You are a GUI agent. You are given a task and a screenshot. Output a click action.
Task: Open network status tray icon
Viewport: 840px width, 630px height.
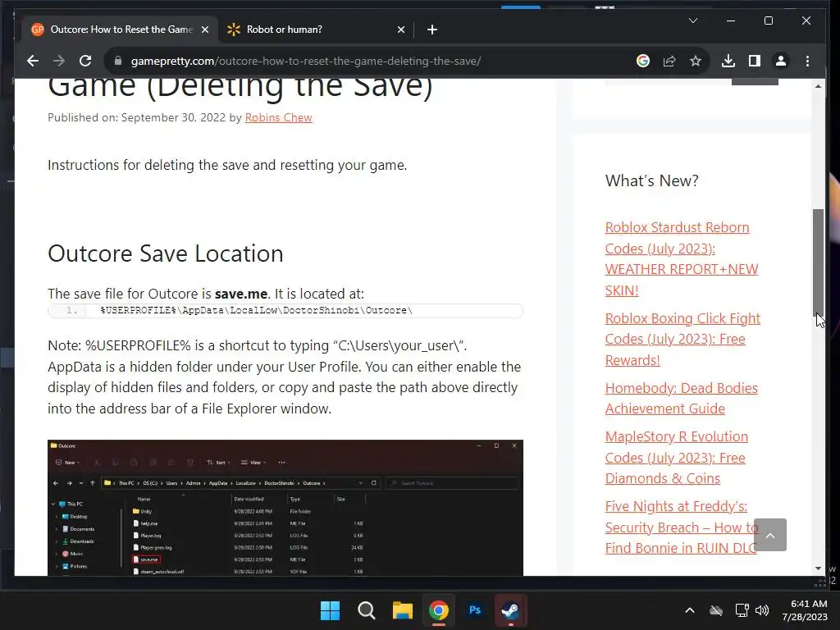pyautogui.click(x=742, y=610)
